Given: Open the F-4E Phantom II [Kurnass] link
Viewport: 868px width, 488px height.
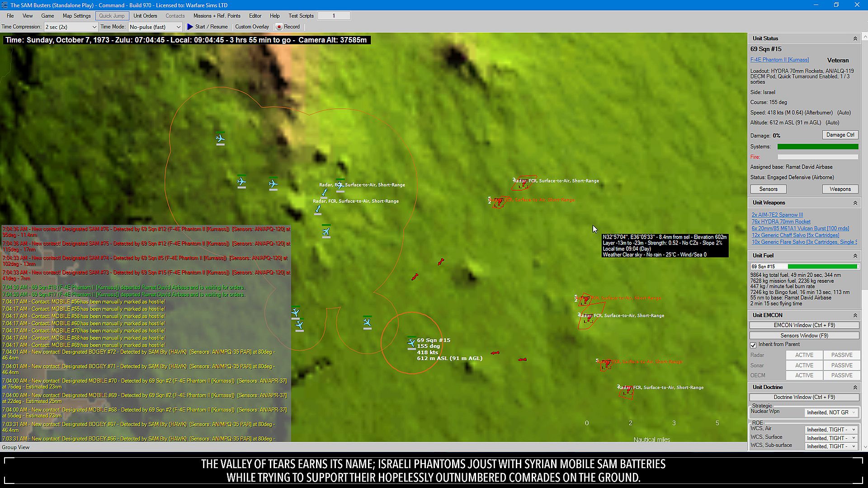Looking at the screenshot, I should click(x=779, y=60).
